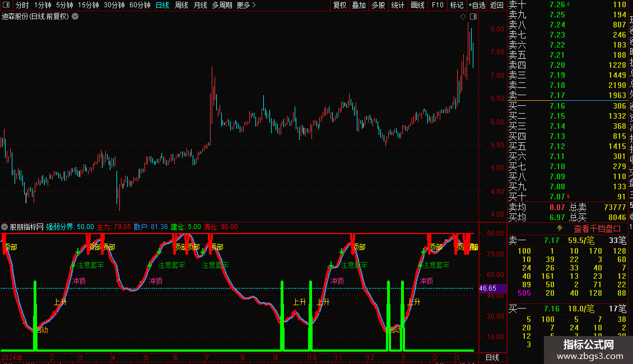Click the 叠加 overlay button
This screenshot has height=364, width=633.
click(x=359, y=5)
